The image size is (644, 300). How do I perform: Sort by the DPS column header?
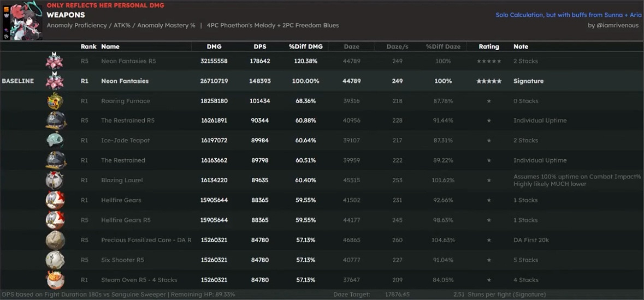260,46
